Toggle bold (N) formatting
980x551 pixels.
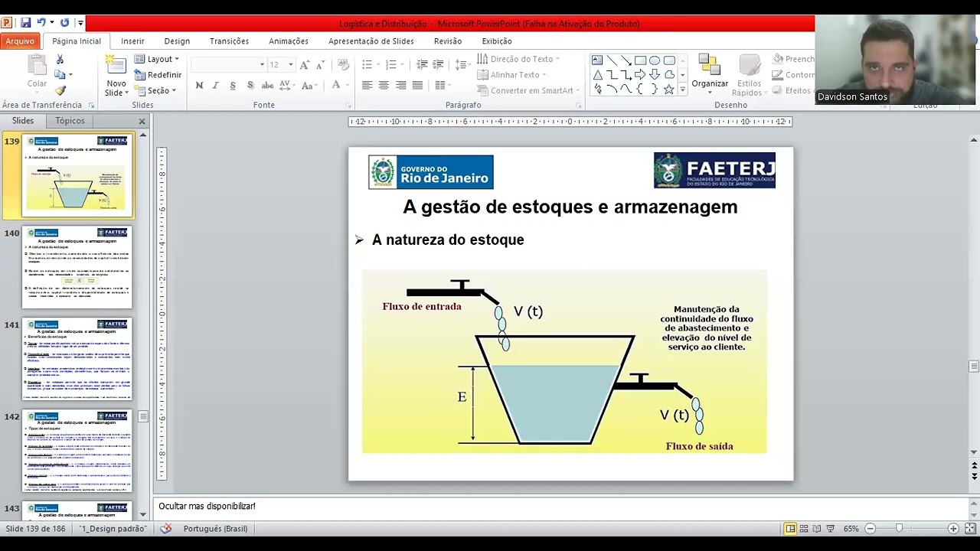[x=199, y=86]
